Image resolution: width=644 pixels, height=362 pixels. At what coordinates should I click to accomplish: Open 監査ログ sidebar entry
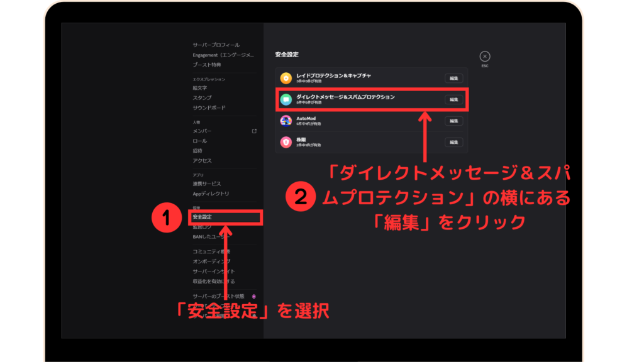click(x=202, y=226)
